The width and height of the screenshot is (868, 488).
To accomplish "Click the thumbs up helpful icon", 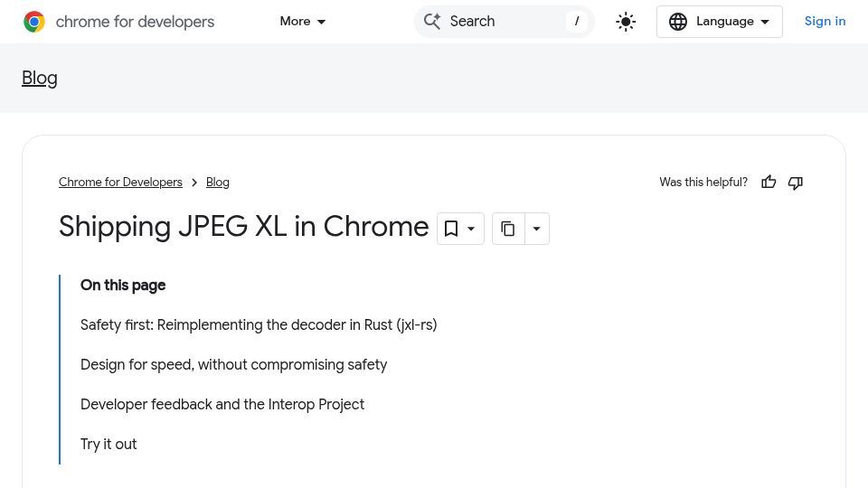I will pos(769,182).
